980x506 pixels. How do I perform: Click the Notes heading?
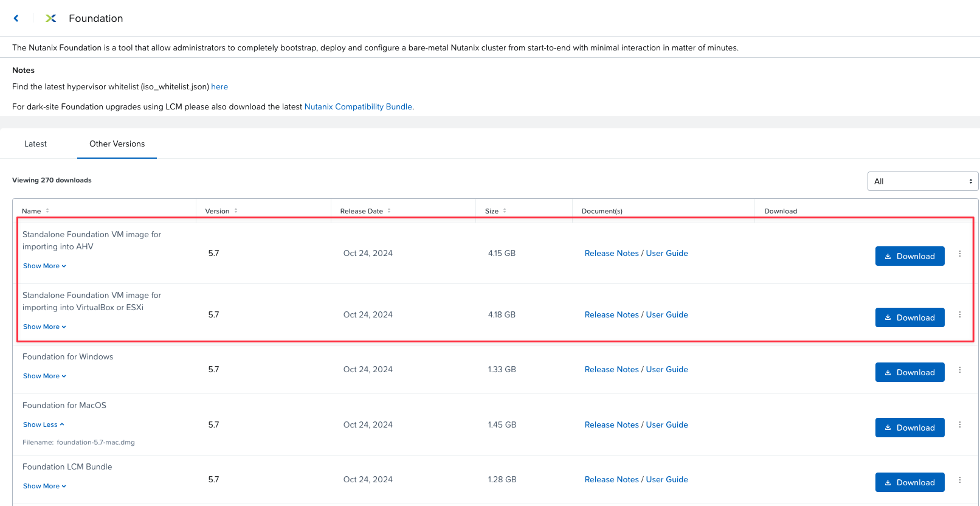[x=23, y=70]
